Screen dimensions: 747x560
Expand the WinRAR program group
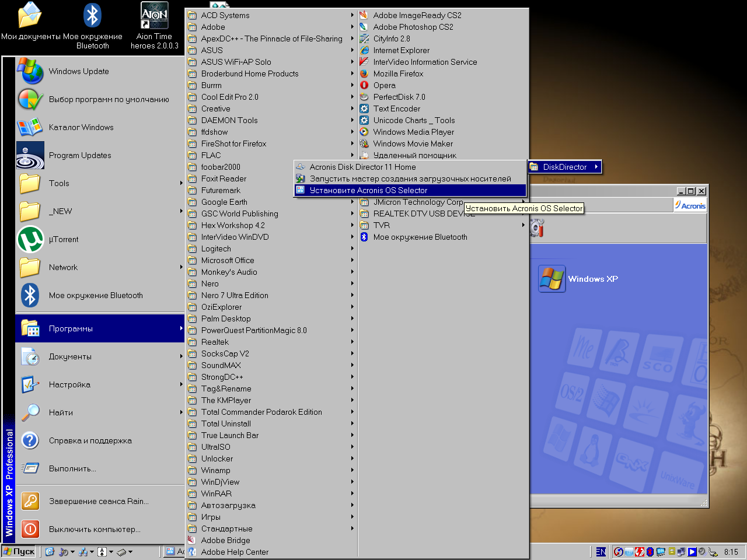tap(216, 494)
